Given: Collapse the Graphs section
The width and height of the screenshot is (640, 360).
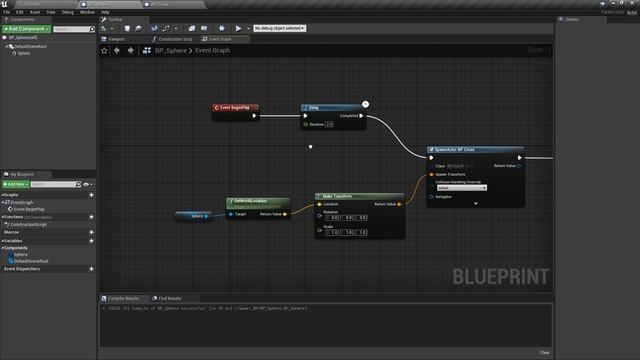Looking at the screenshot, I should pos(2,195).
